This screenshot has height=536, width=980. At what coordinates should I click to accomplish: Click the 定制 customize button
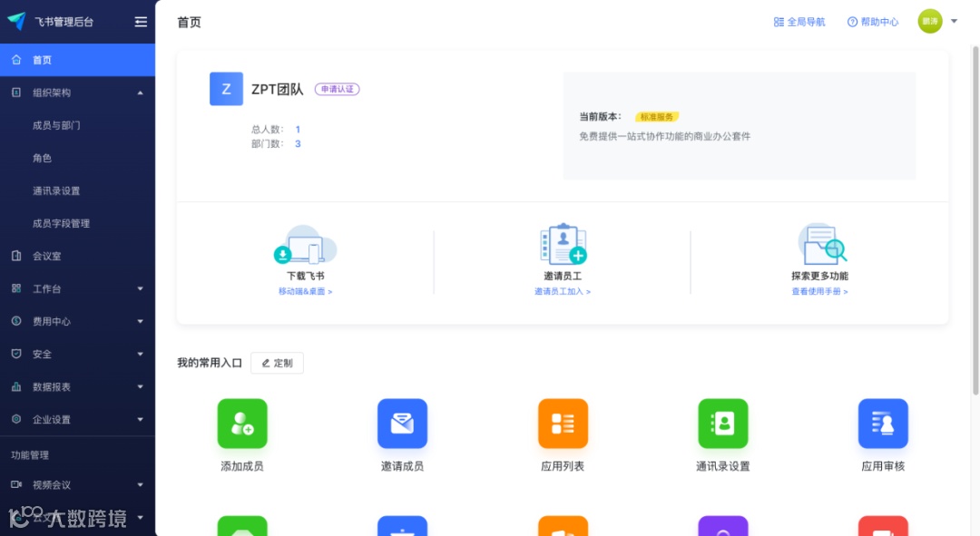[277, 363]
